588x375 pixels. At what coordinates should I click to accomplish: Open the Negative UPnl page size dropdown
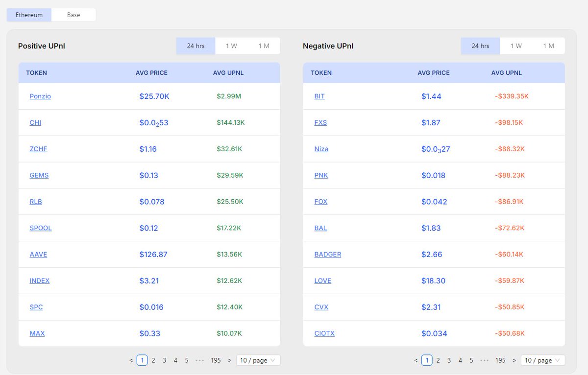click(x=543, y=360)
